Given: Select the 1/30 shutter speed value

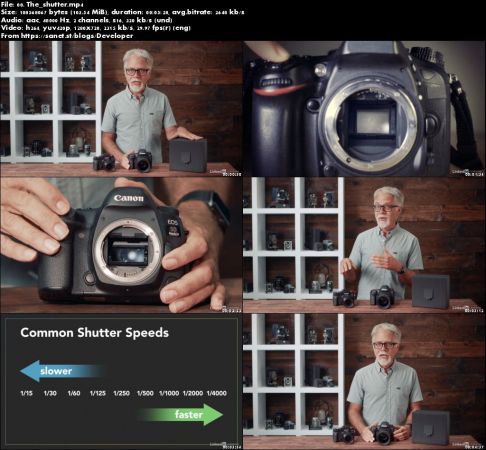Looking at the screenshot, I should point(50,393).
